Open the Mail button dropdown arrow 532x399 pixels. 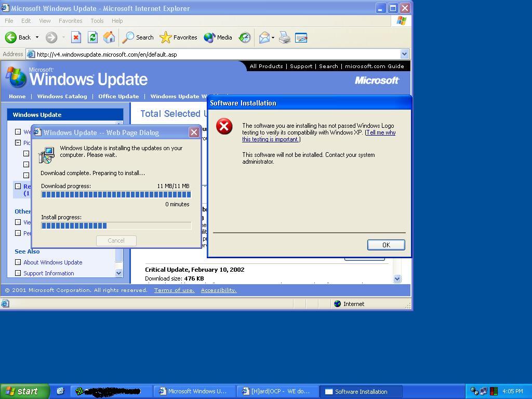point(273,37)
